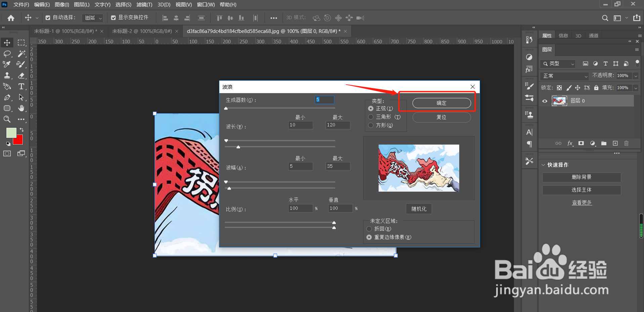Click the 复位 button in Wave dialog
644x312 pixels.
pyautogui.click(x=441, y=117)
